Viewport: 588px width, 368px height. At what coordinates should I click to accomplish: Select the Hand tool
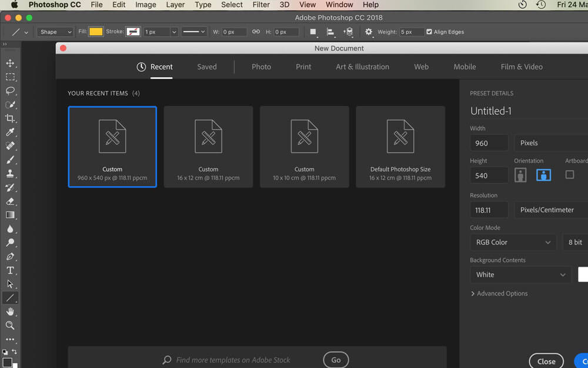click(x=10, y=311)
